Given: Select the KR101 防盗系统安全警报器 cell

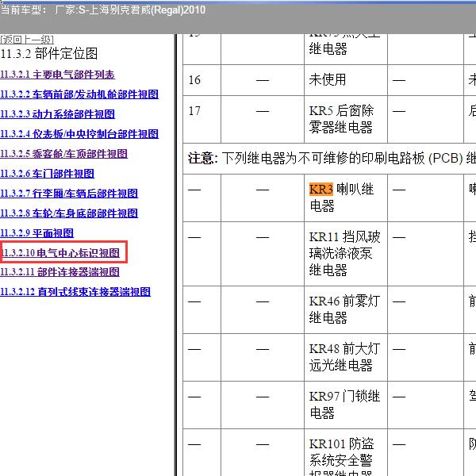Looking at the screenshot, I should (x=346, y=453).
